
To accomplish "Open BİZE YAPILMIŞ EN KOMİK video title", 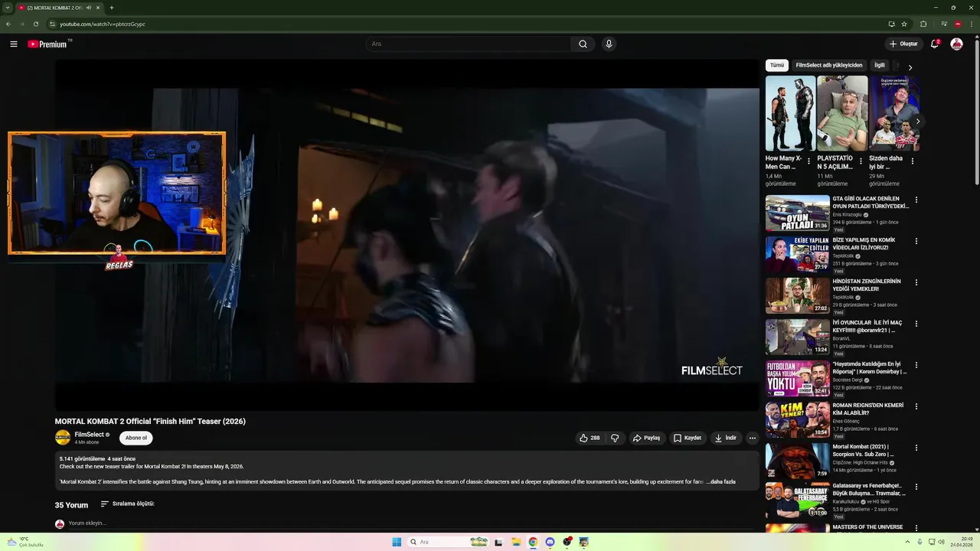I will [864, 244].
